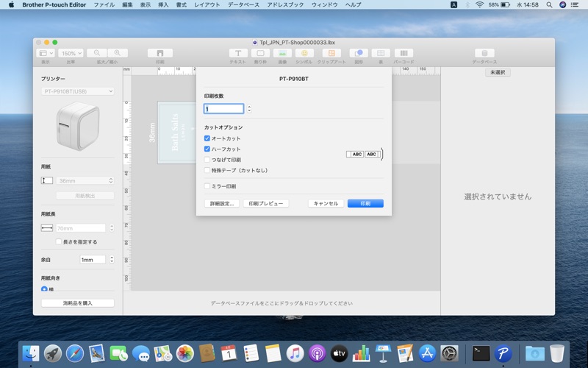Enable the ミラー印刷 checkbox

click(x=207, y=186)
